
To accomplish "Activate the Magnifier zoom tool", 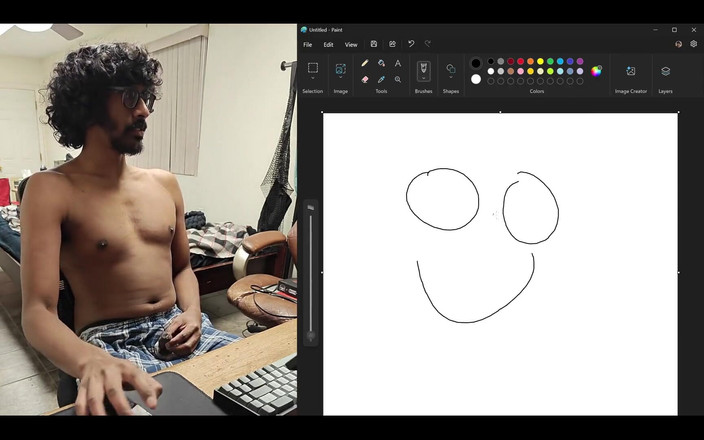I will 398,79.
